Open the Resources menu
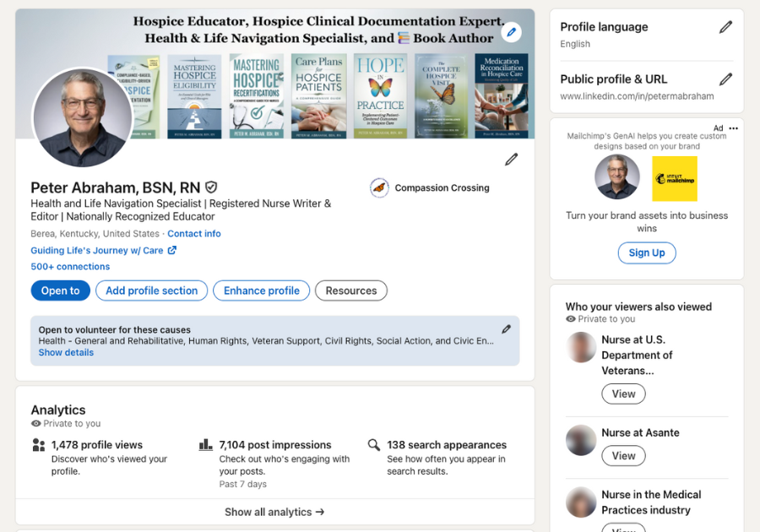 351,290
